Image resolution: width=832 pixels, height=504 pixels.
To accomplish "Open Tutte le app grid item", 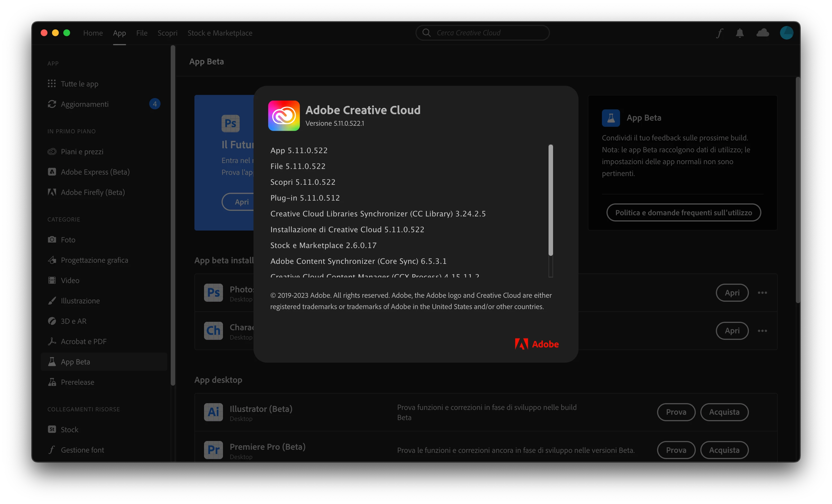I will (x=79, y=84).
